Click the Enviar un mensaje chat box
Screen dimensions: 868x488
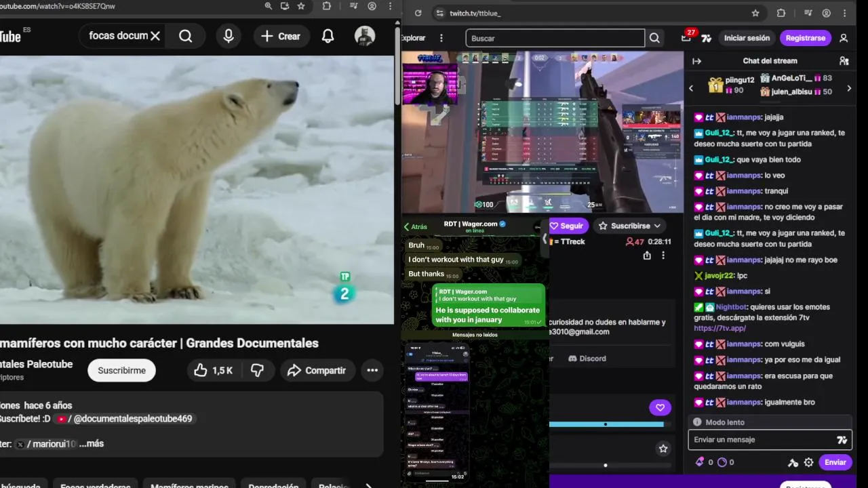point(770,440)
